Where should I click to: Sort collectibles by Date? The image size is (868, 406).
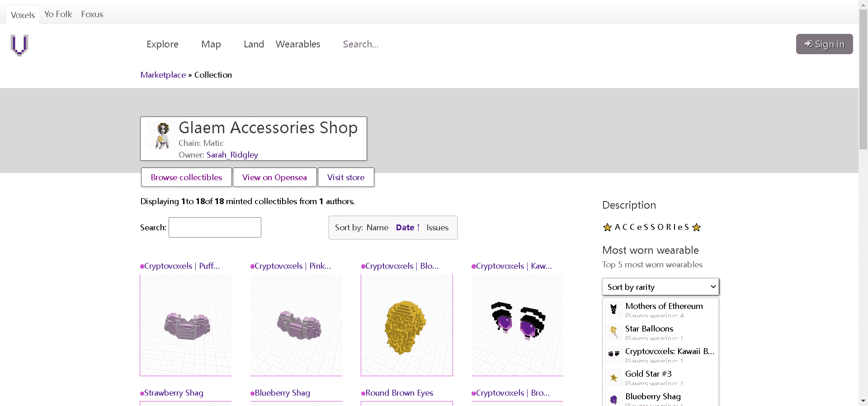pyautogui.click(x=408, y=228)
